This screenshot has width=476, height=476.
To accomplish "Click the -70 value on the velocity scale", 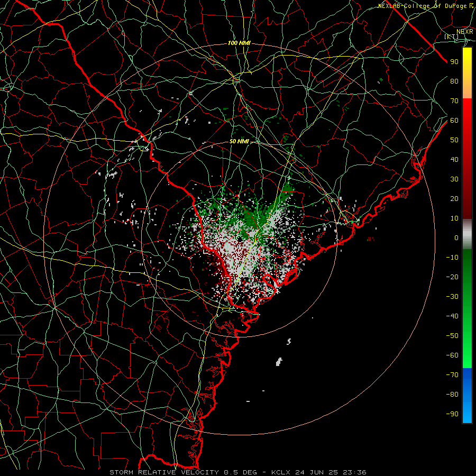I will (452, 375).
